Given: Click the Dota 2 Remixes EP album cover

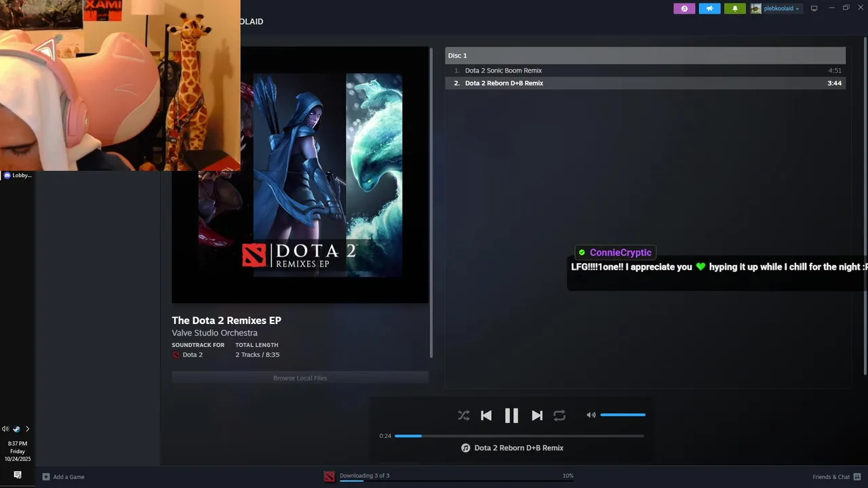Looking at the screenshot, I should [x=300, y=175].
